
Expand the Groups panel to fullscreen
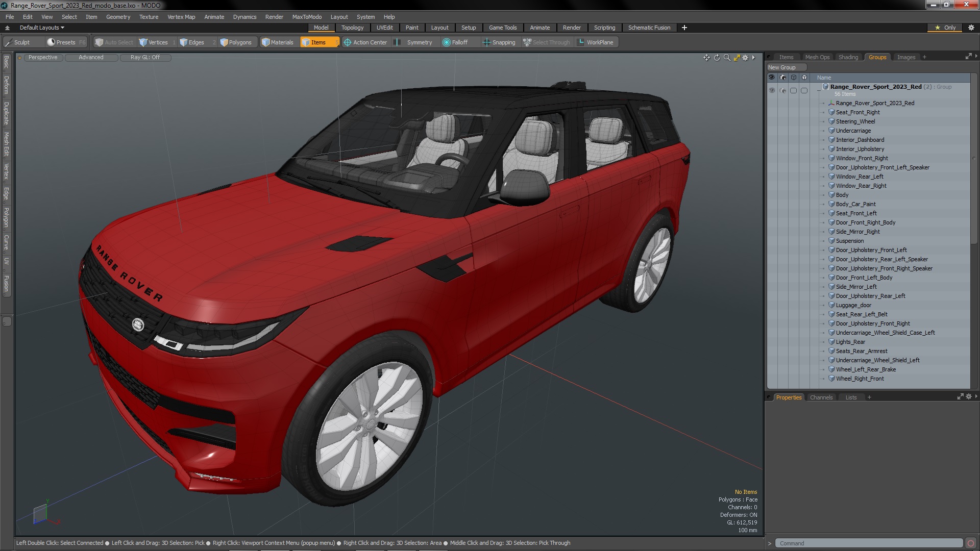pos(968,57)
